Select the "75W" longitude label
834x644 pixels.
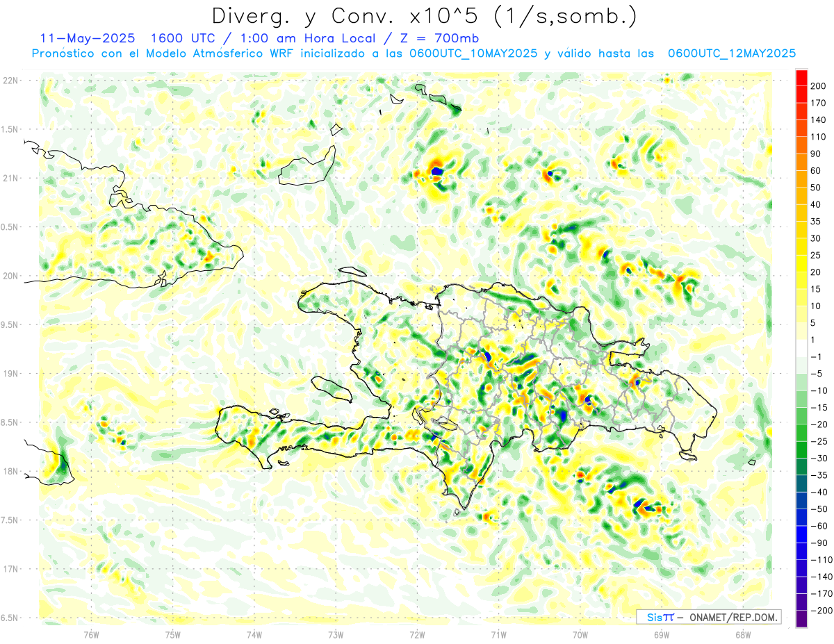[x=173, y=634]
